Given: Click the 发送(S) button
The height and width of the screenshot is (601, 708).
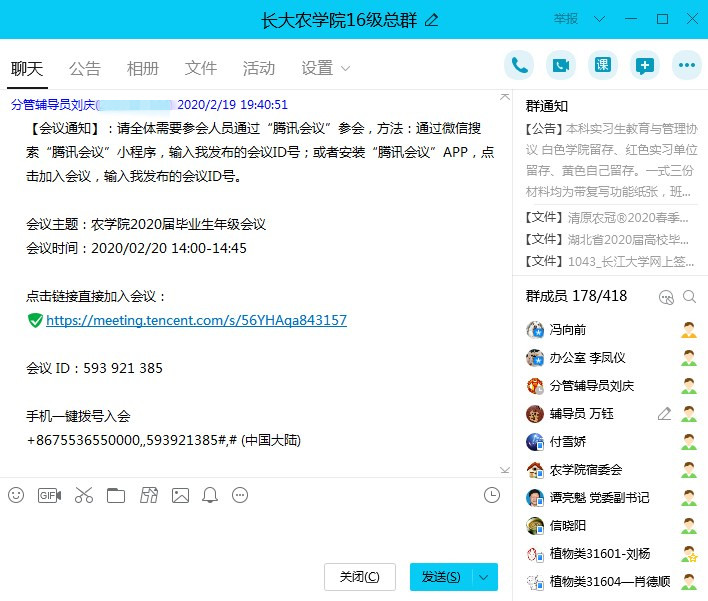Looking at the screenshot, I should [440, 577].
